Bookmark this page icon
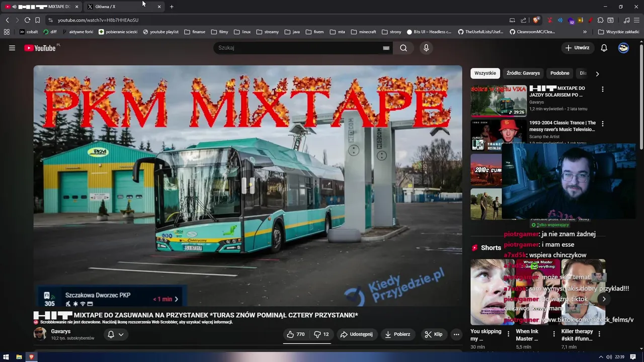The height and width of the screenshot is (362, 644). pyautogui.click(x=37, y=20)
